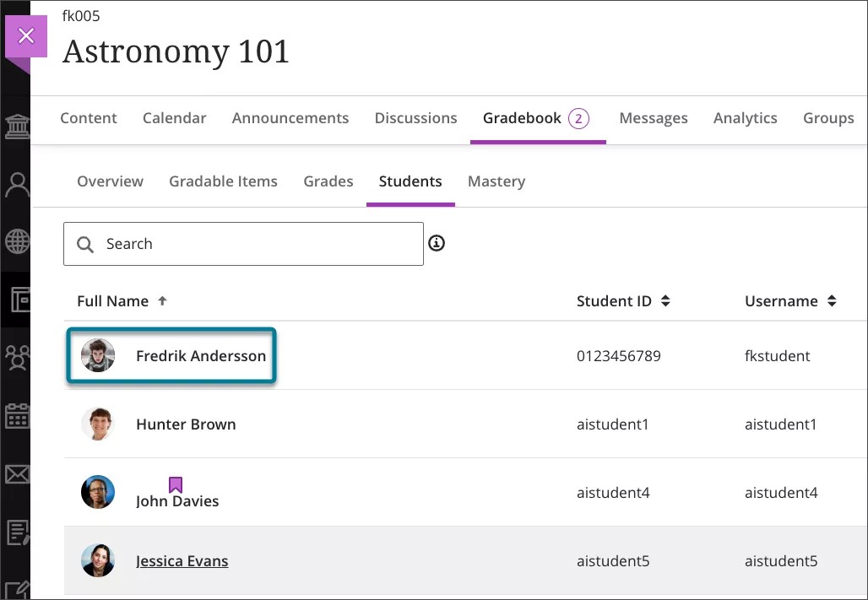Click inside the Search field
This screenshot has height=600, width=868.
(243, 243)
